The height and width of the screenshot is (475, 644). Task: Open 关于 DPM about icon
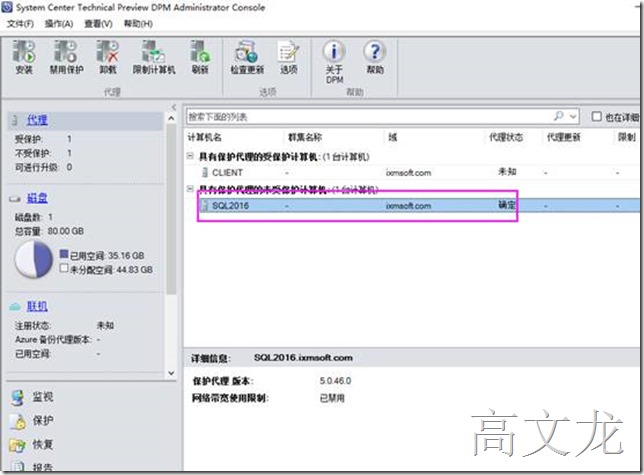[x=334, y=51]
